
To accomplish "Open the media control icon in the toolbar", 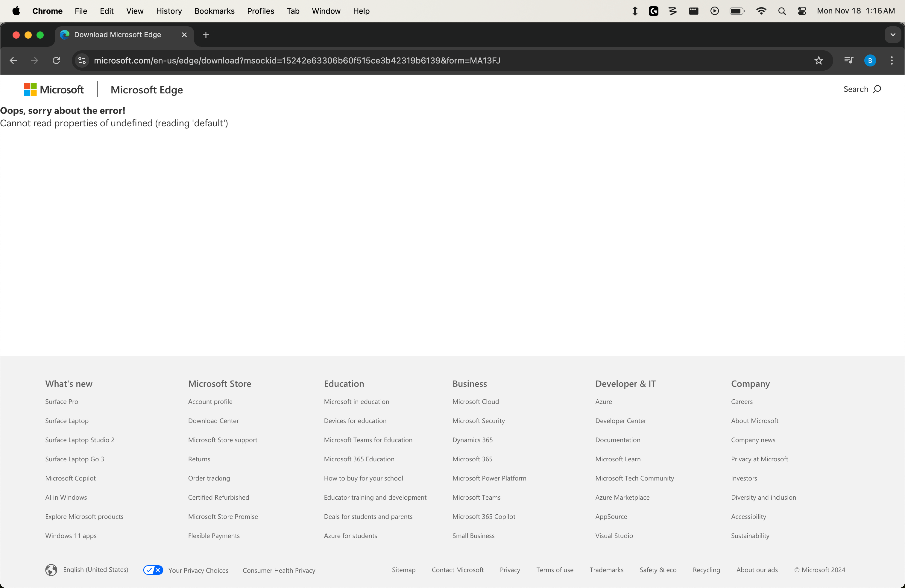I will tap(848, 60).
